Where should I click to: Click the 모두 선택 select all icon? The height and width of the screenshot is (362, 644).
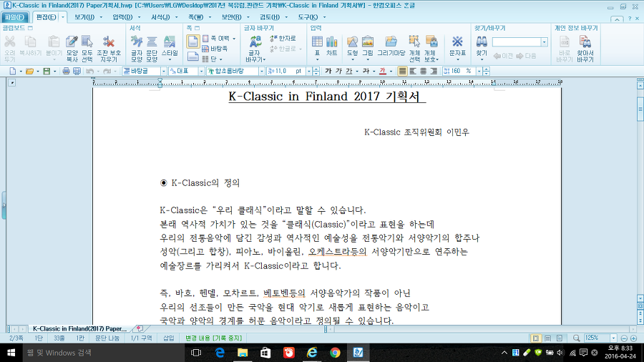coord(87,49)
